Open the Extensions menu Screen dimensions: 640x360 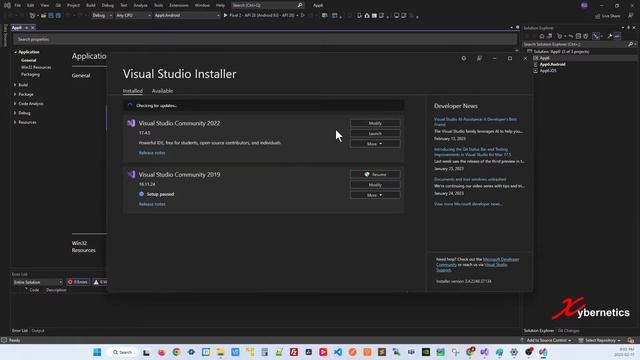[x=179, y=5]
